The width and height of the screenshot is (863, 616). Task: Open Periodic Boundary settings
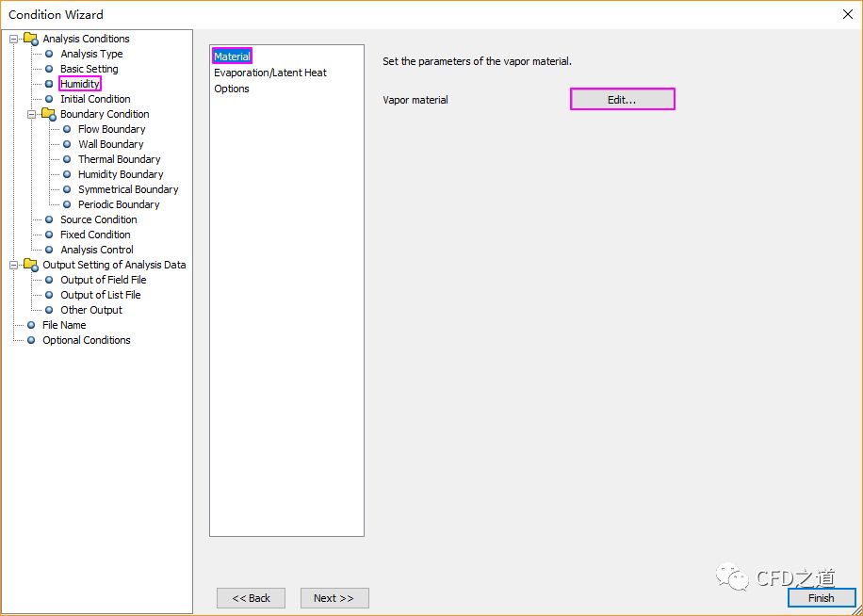tap(119, 204)
